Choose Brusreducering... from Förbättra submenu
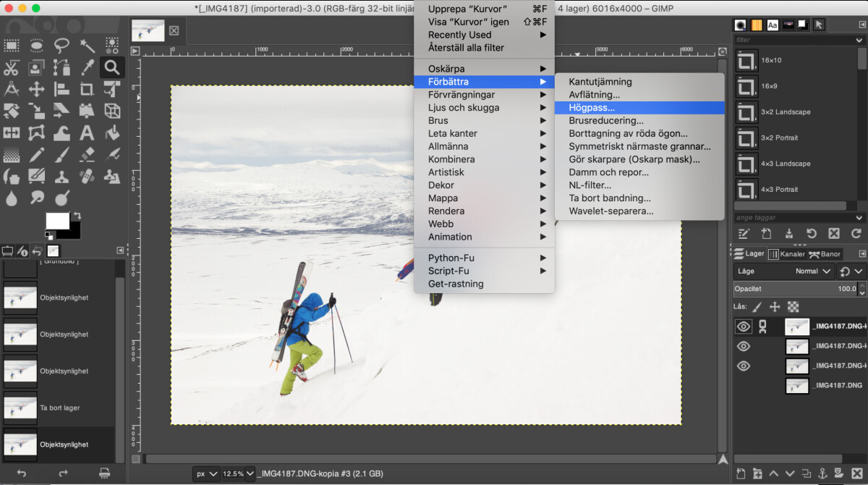This screenshot has width=868, height=485. click(x=639, y=121)
